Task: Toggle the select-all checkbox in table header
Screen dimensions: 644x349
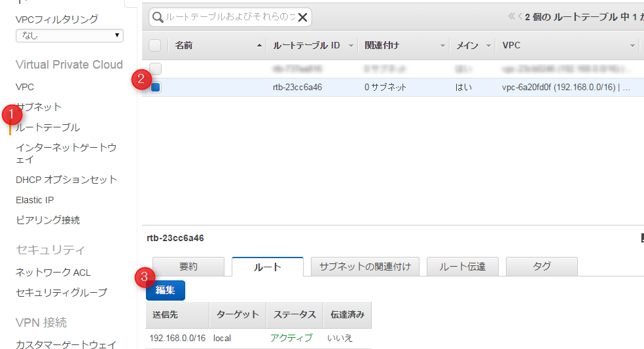Action: (155, 46)
